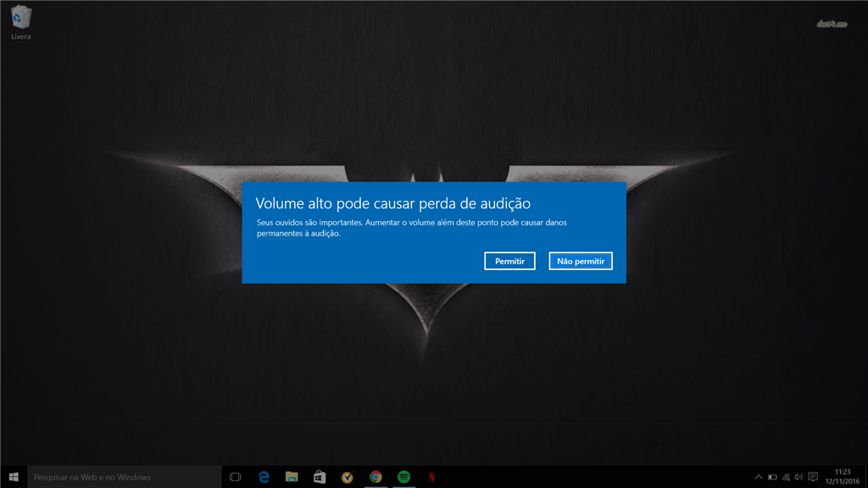Click the heading "Volume alto pode causar perda de audição"

(393, 203)
